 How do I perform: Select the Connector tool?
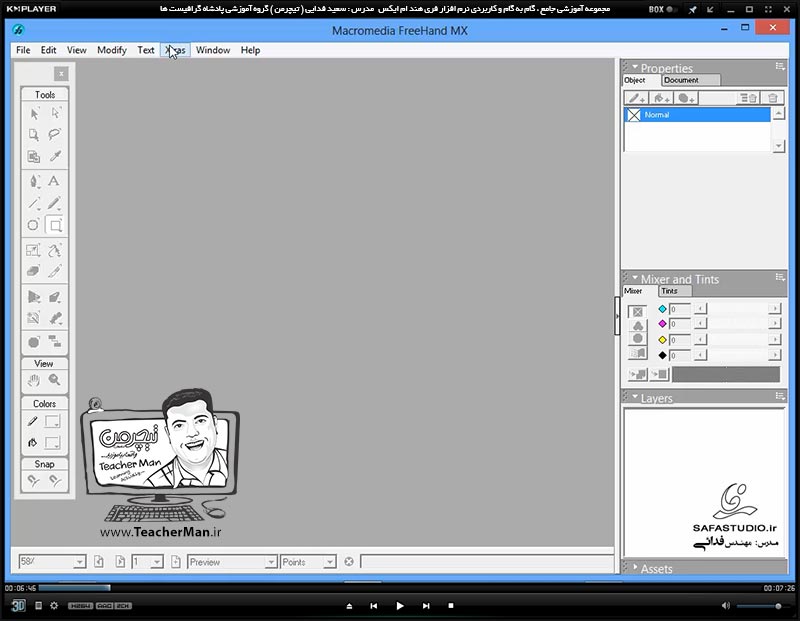click(55, 341)
